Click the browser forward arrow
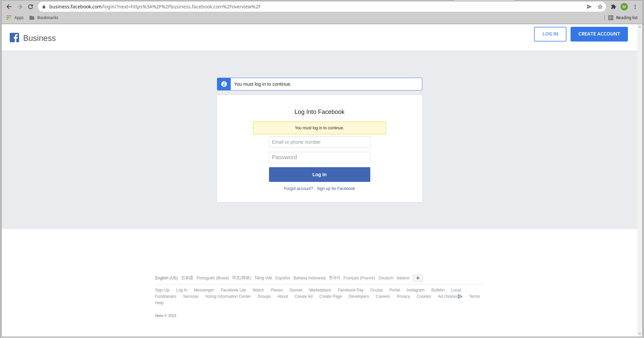 click(20, 7)
